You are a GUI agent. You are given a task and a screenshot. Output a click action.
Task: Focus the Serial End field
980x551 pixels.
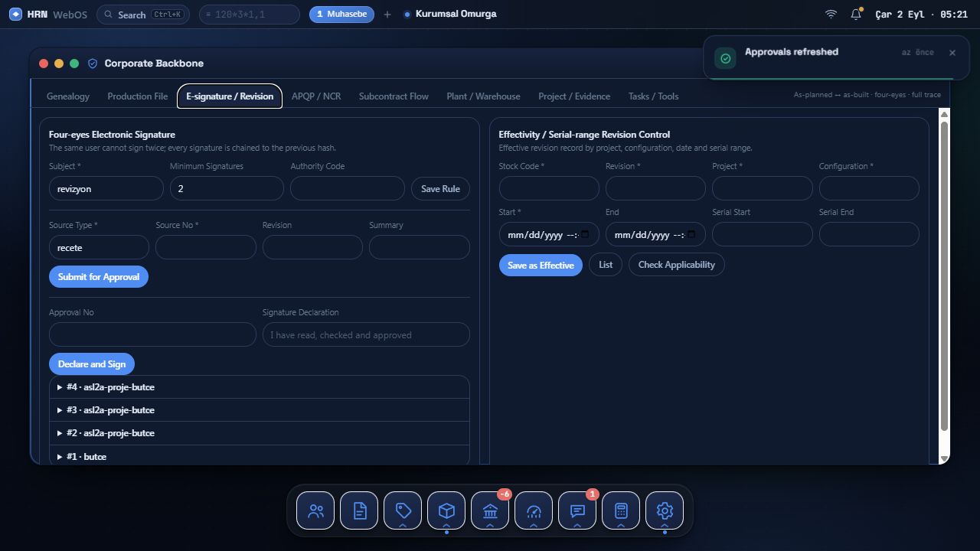pos(869,235)
